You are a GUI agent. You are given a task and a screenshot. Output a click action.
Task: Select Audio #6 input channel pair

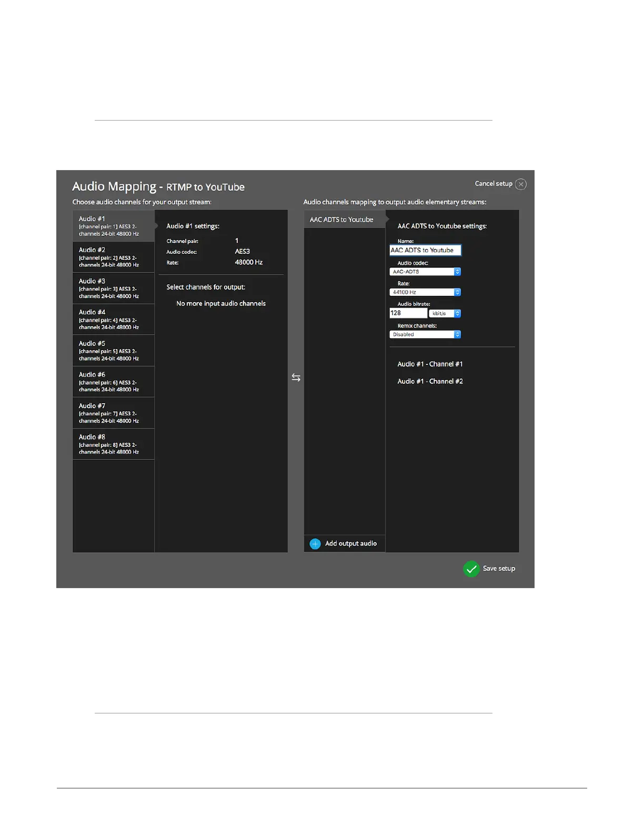[x=114, y=382]
